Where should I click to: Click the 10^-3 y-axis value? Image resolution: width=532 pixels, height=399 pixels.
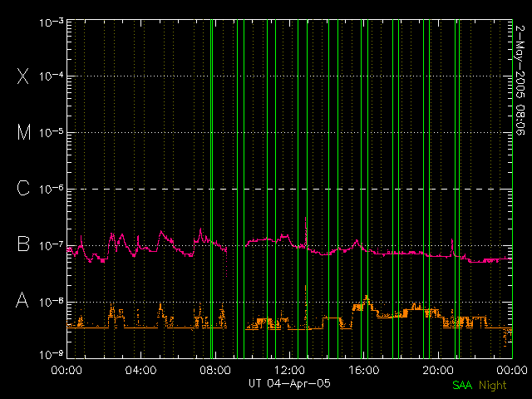[52, 22]
